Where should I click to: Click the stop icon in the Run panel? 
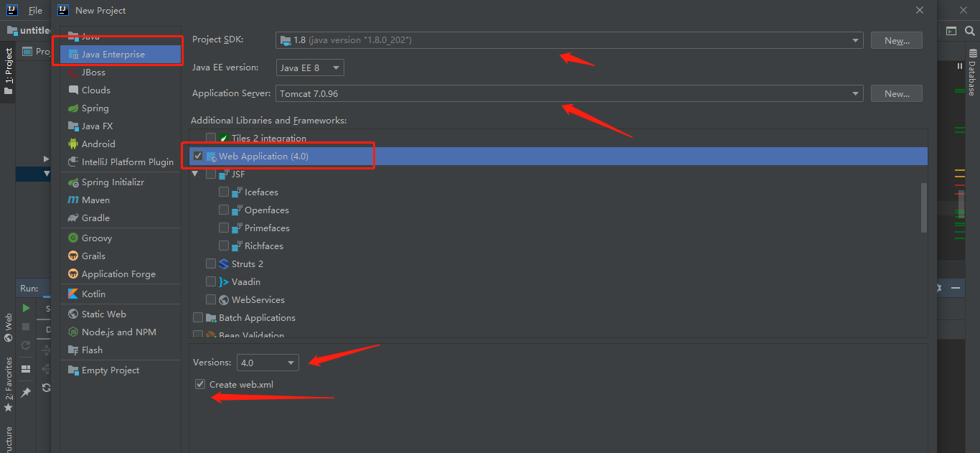coord(26,327)
